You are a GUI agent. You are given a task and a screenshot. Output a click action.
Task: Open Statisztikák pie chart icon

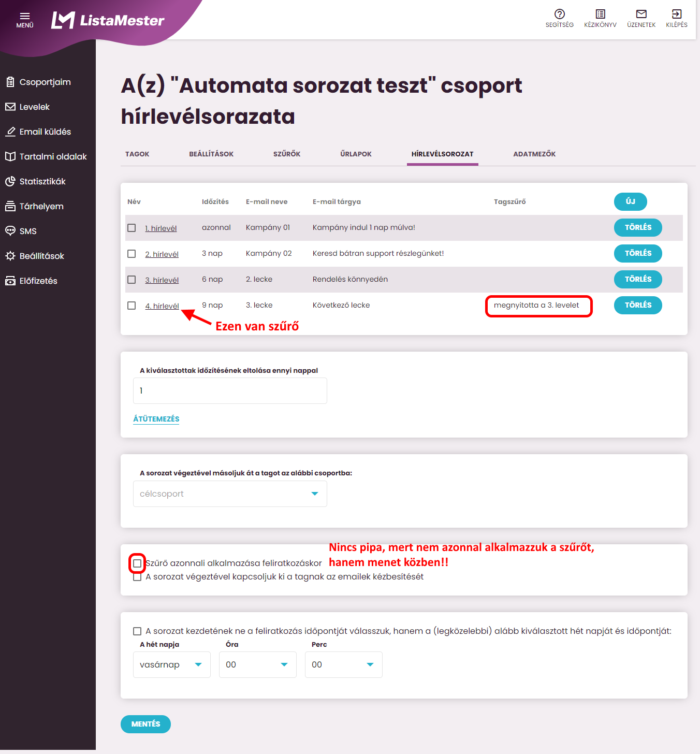point(10,181)
